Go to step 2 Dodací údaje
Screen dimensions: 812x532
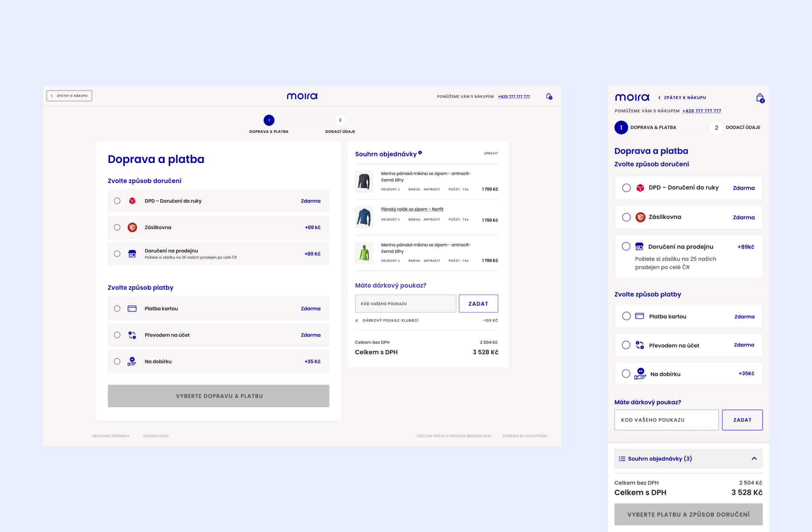pyautogui.click(x=340, y=120)
